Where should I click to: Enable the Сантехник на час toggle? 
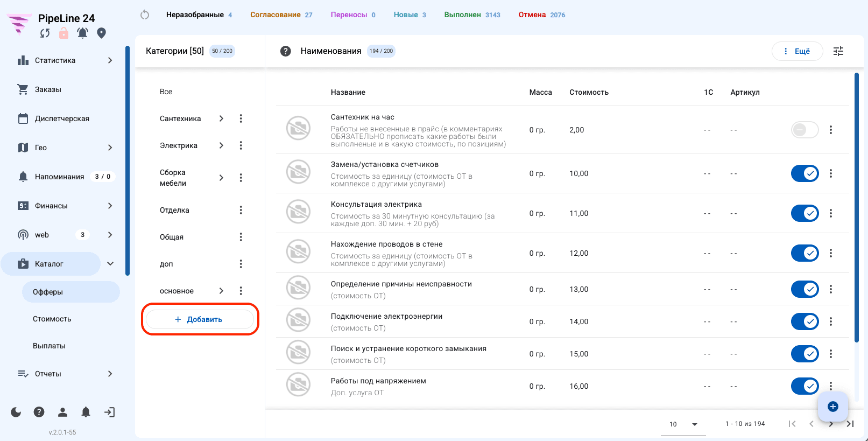tap(805, 130)
